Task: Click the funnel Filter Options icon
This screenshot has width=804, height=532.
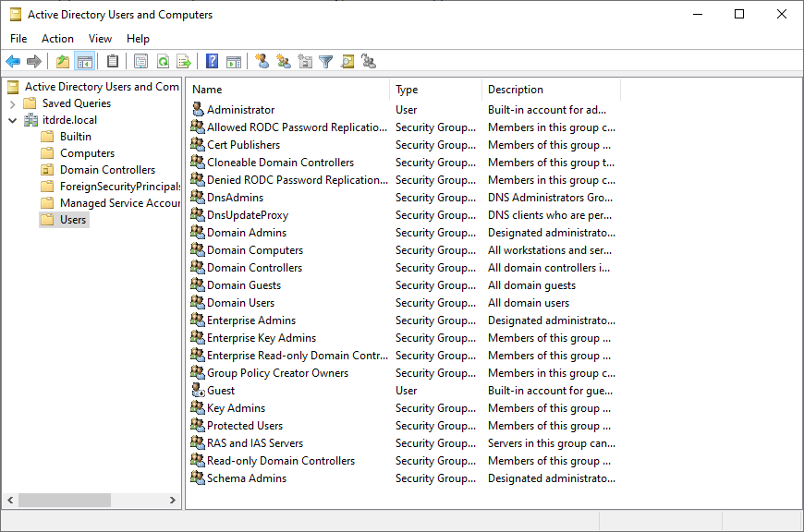Action: (x=326, y=62)
